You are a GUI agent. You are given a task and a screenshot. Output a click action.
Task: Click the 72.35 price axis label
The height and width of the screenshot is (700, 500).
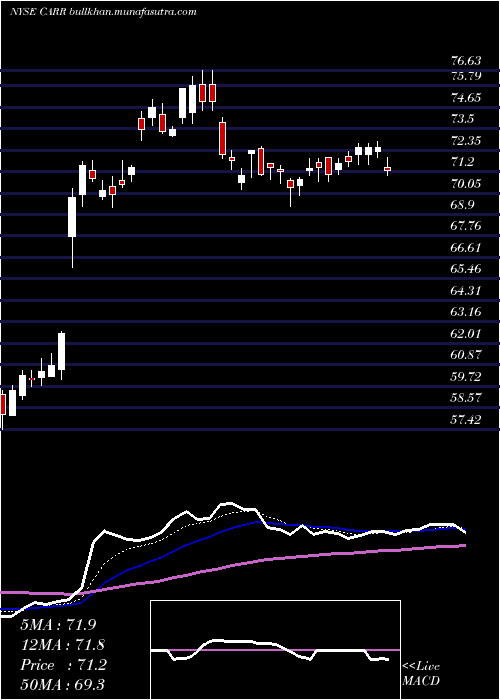point(467,141)
